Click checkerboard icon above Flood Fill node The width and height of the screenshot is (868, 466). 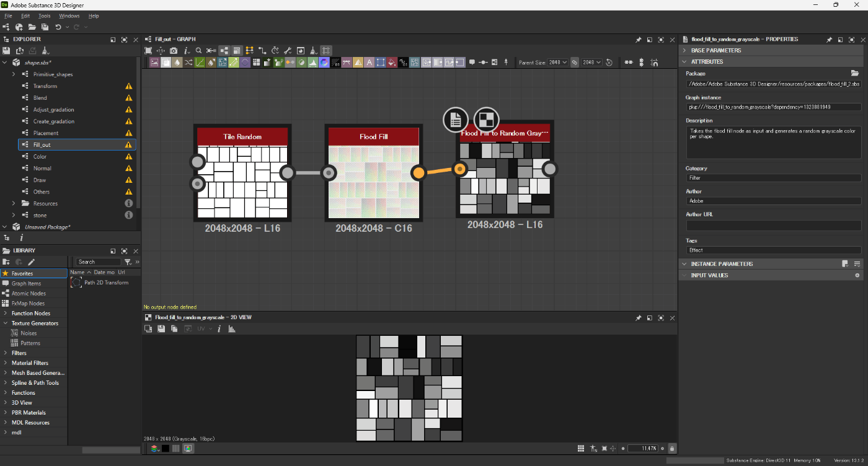486,120
